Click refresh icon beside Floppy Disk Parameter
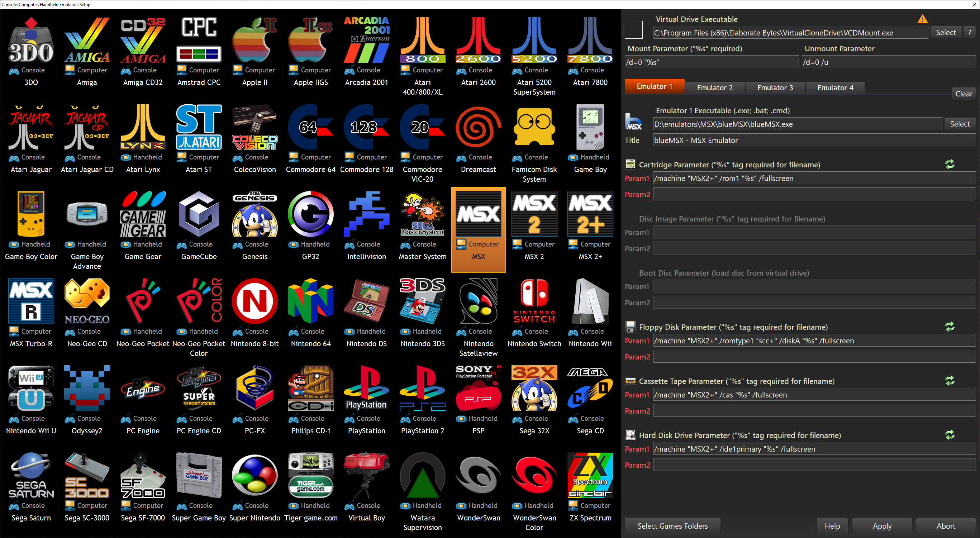 pos(950,327)
